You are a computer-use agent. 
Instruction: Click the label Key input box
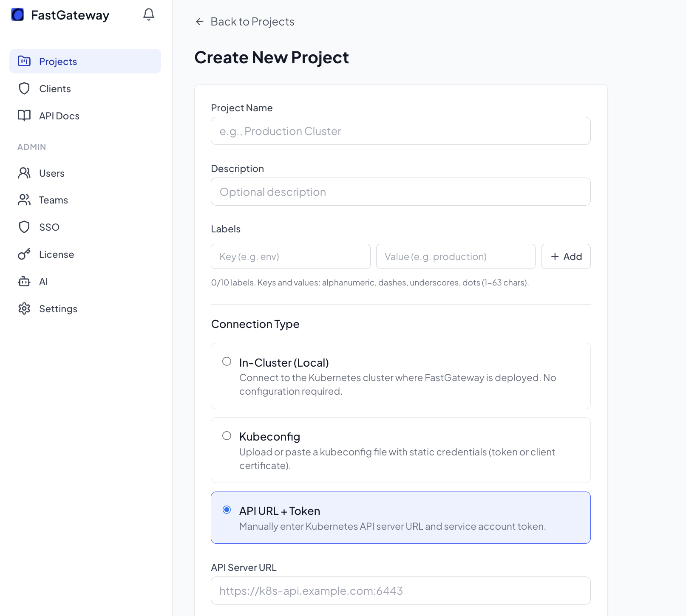[290, 257]
